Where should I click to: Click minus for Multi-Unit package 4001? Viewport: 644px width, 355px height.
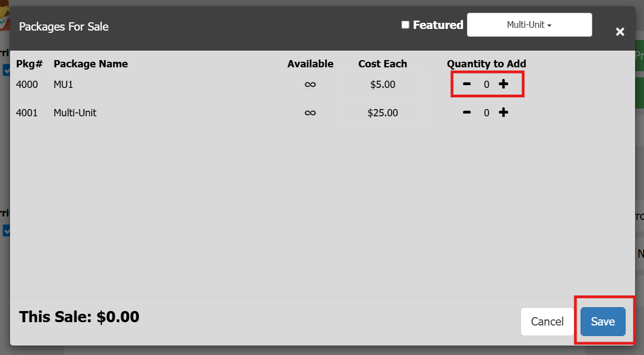(467, 112)
